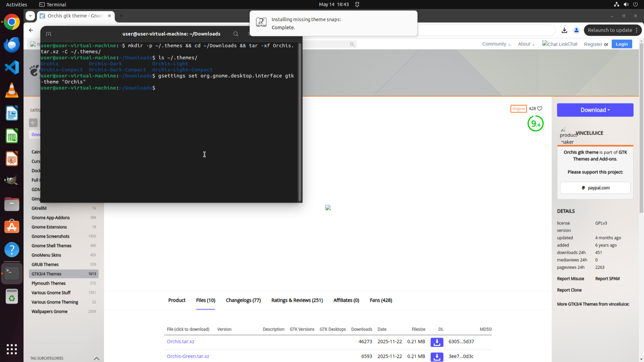Click the heart icon next to 428
The image size is (644, 362).
pyautogui.click(x=540, y=109)
